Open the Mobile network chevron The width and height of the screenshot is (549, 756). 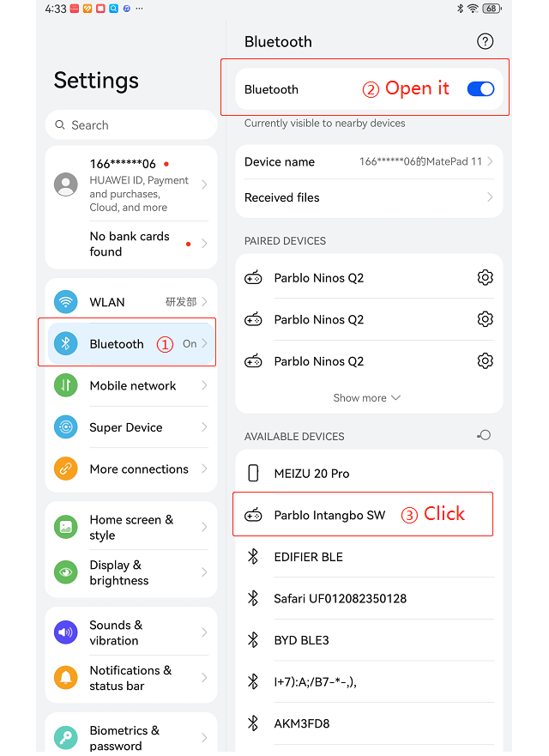pos(204,385)
